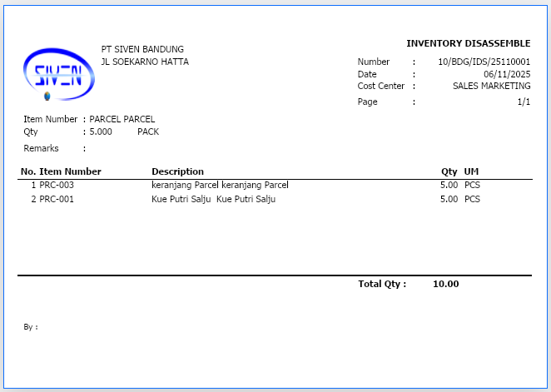Click the page indicator 1/1
This screenshot has width=551, height=392.
tap(524, 102)
